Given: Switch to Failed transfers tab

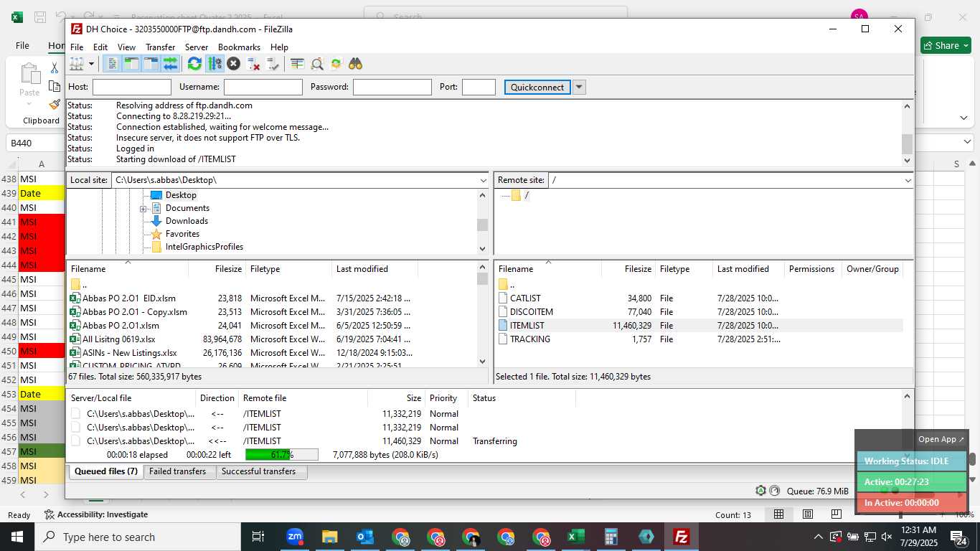Looking at the screenshot, I should (178, 472).
